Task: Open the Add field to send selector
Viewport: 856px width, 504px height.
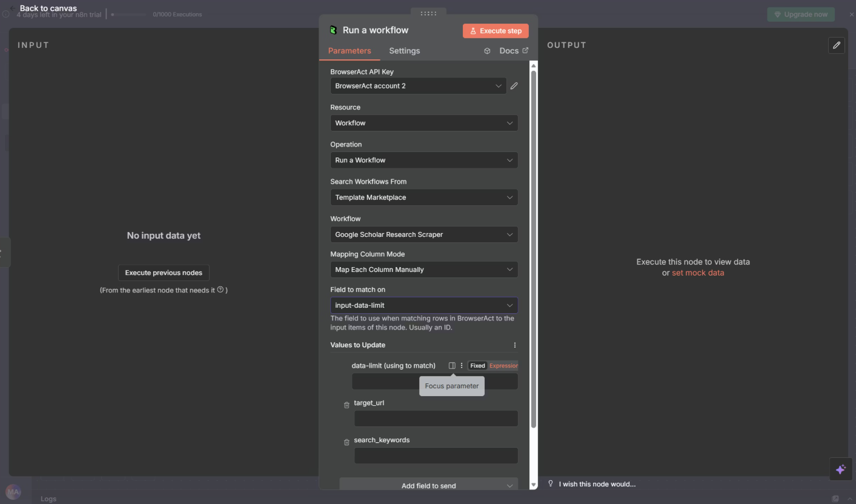Action: (428, 485)
